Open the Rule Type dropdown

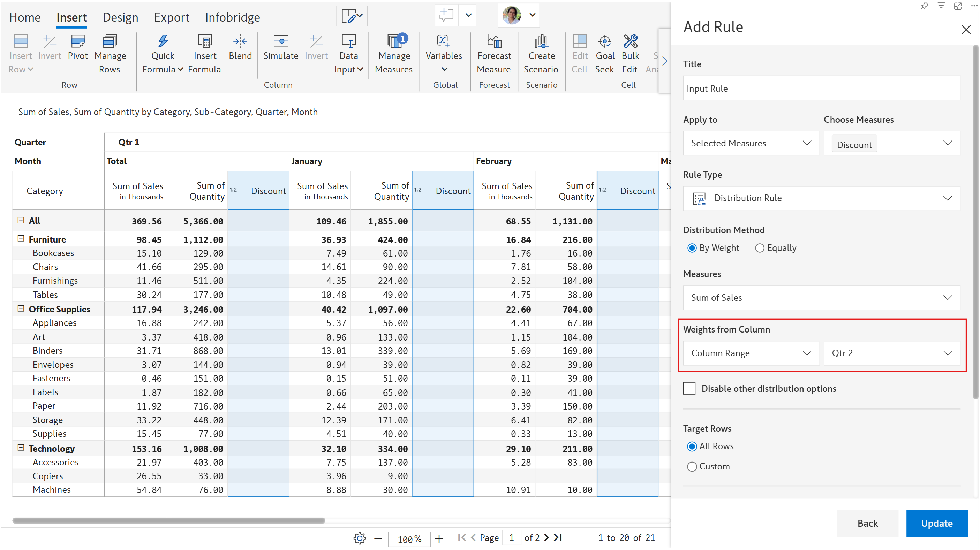pos(821,198)
